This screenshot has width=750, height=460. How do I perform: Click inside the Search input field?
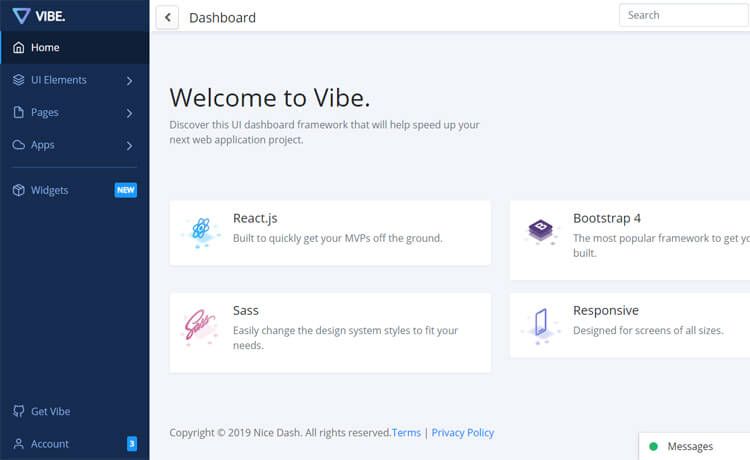click(684, 15)
